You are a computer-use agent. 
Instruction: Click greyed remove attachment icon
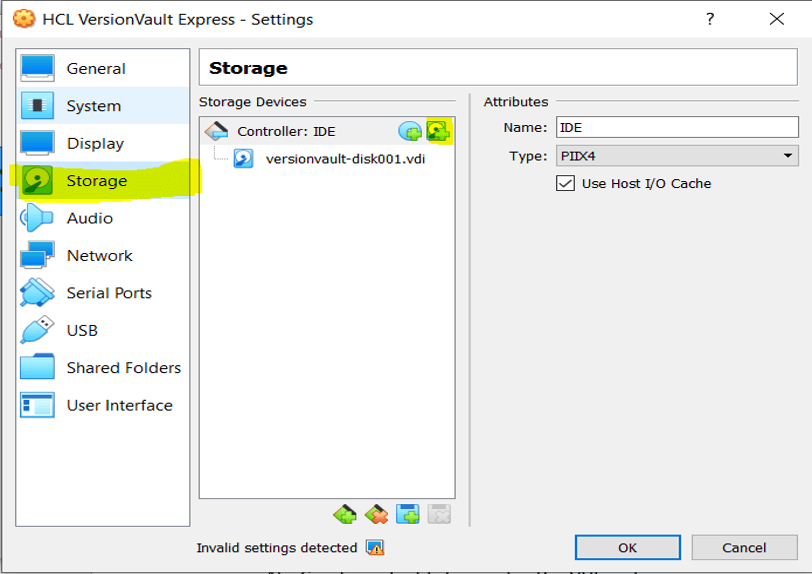pos(439,514)
